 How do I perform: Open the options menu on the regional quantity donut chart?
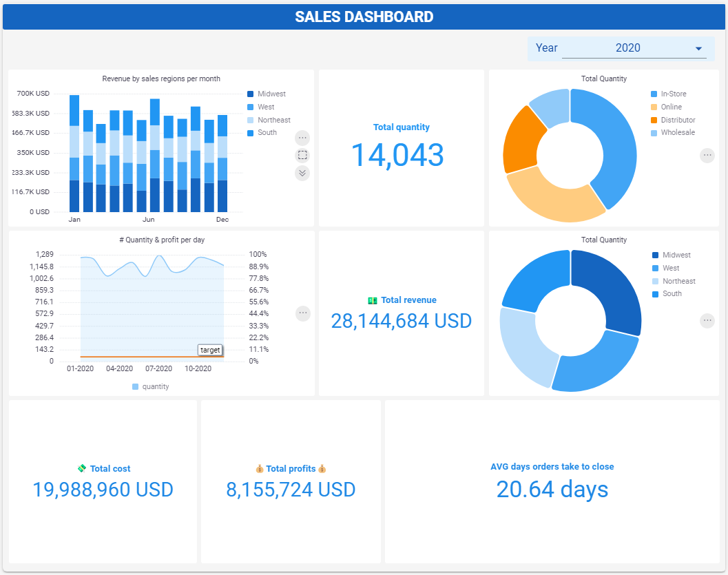point(707,320)
